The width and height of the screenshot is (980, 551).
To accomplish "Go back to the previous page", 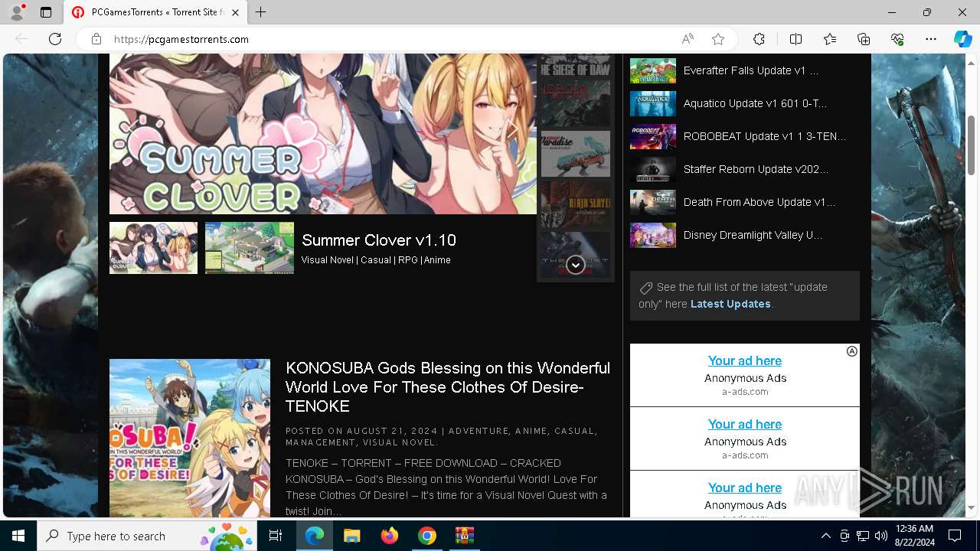I will coord(21,39).
